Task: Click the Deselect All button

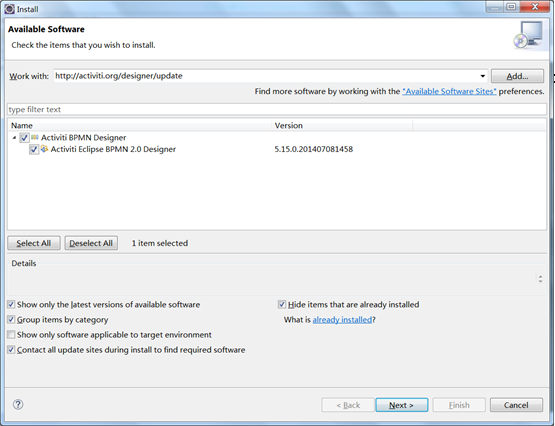Action: point(91,243)
